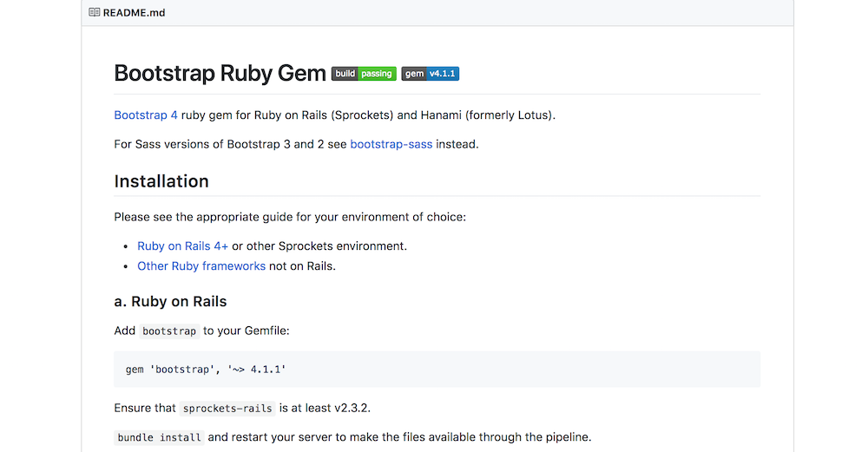Open the build passing badge
The width and height of the screenshot is (868, 452).
[x=364, y=74]
